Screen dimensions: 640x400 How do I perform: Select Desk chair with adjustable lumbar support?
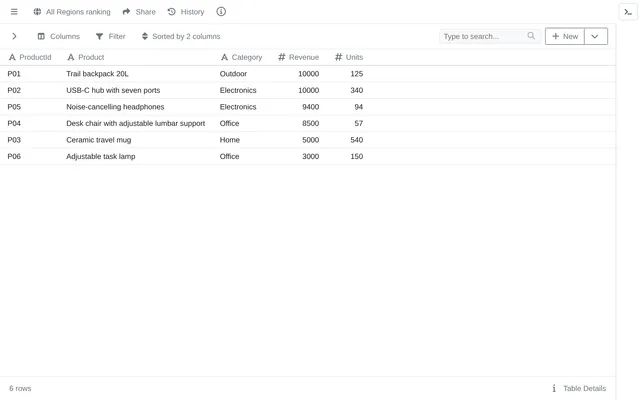pyautogui.click(x=136, y=123)
